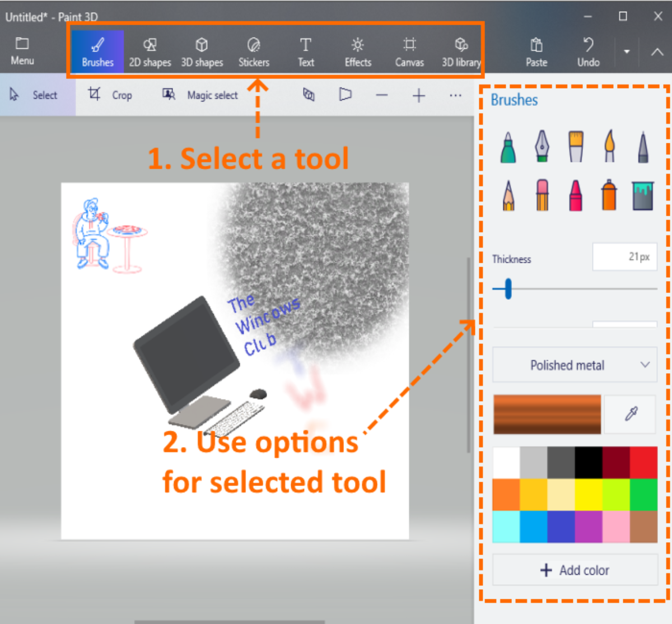Choose the dark gray color swatch
This screenshot has height=624, width=672.
[561, 463]
